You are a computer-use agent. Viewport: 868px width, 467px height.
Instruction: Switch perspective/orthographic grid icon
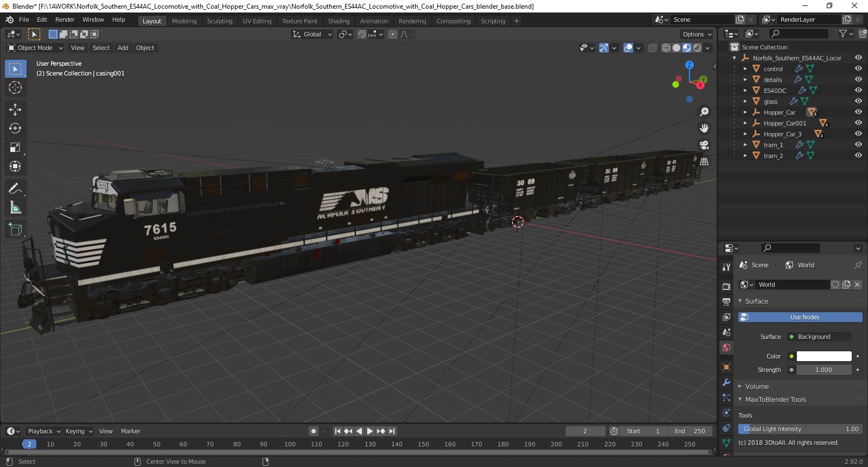(x=704, y=162)
